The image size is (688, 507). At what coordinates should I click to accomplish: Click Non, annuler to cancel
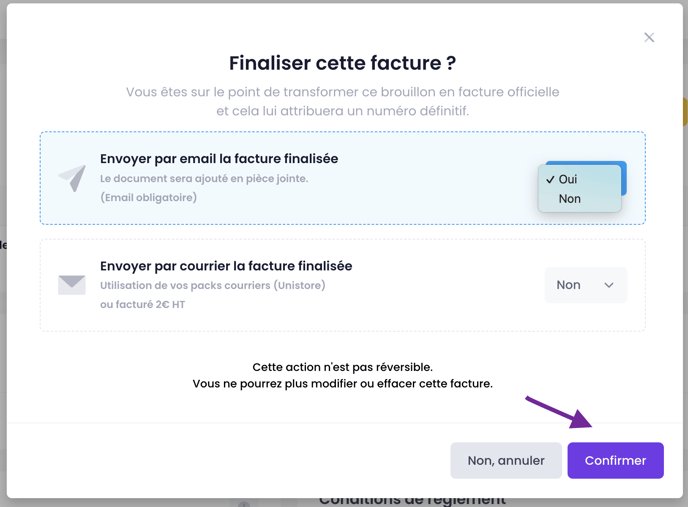506,460
